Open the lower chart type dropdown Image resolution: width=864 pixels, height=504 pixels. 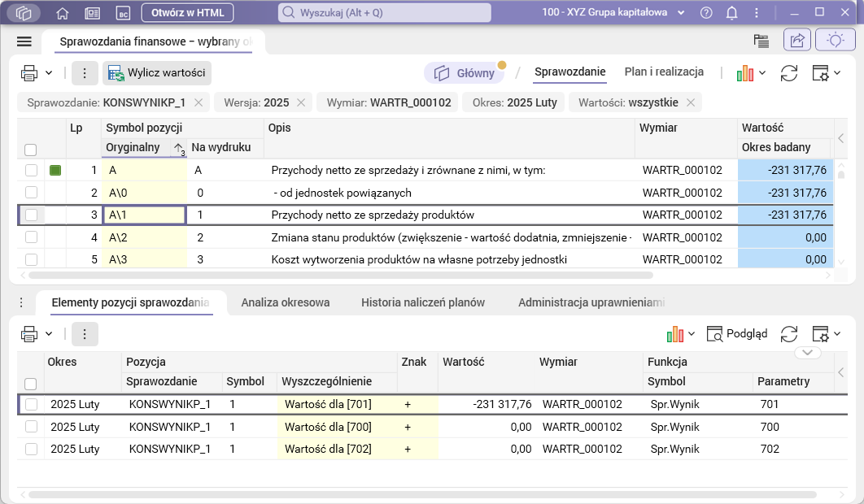[x=681, y=334]
